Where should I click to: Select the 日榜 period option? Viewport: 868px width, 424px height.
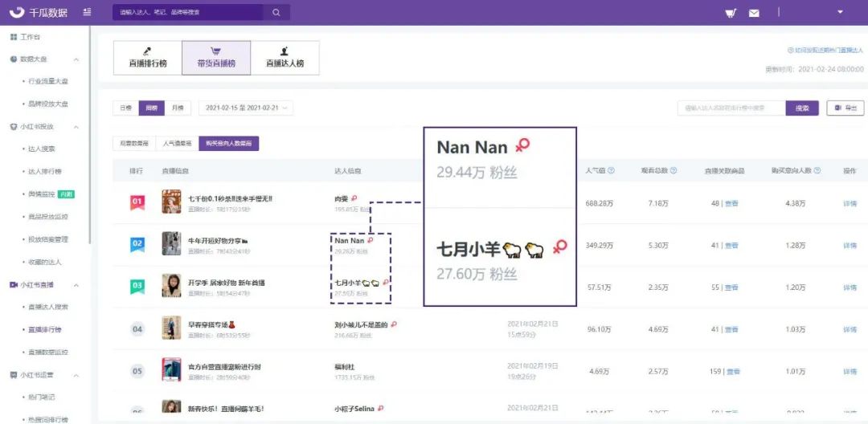click(x=125, y=108)
